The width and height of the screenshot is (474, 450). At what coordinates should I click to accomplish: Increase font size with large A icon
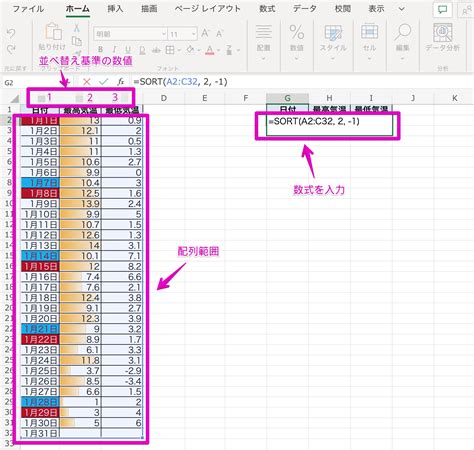[205, 33]
